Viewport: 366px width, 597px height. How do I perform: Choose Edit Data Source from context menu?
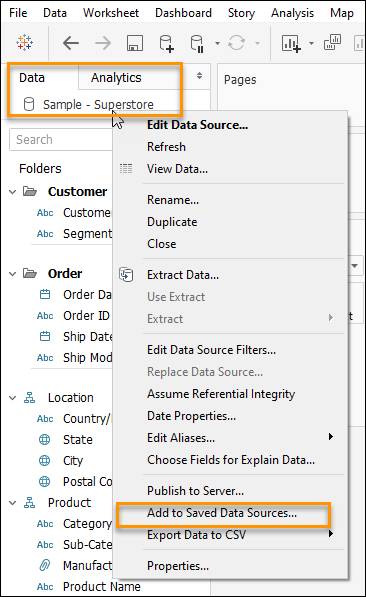197,125
